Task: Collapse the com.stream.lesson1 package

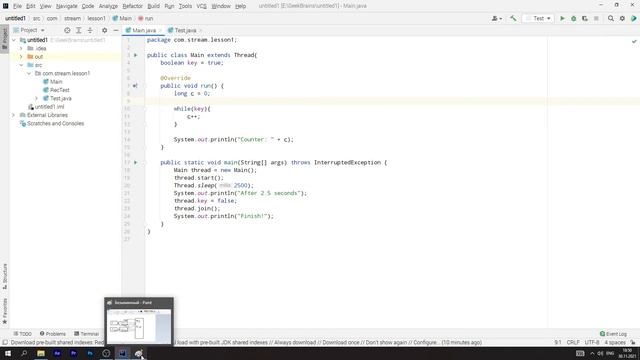Action: coord(29,73)
